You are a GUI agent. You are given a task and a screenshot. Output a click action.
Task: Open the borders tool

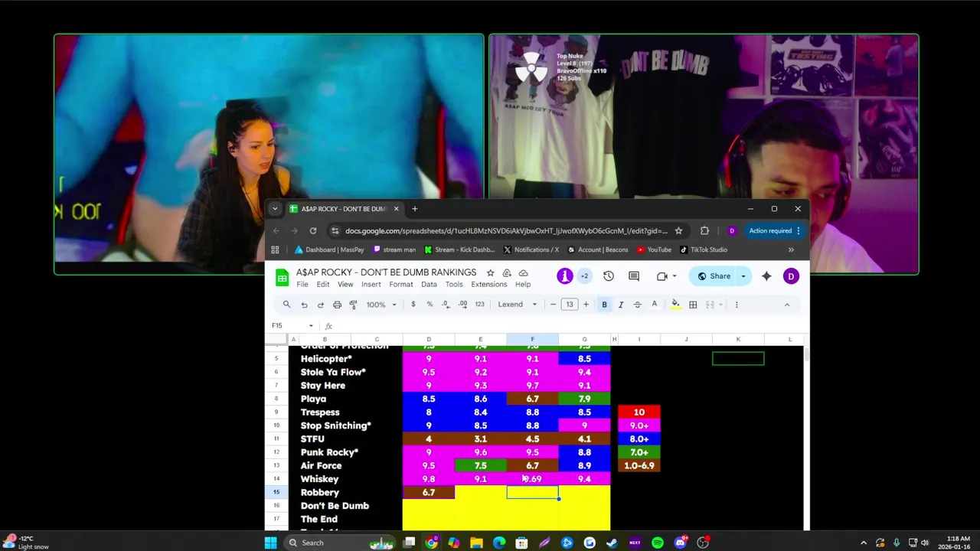[693, 305]
